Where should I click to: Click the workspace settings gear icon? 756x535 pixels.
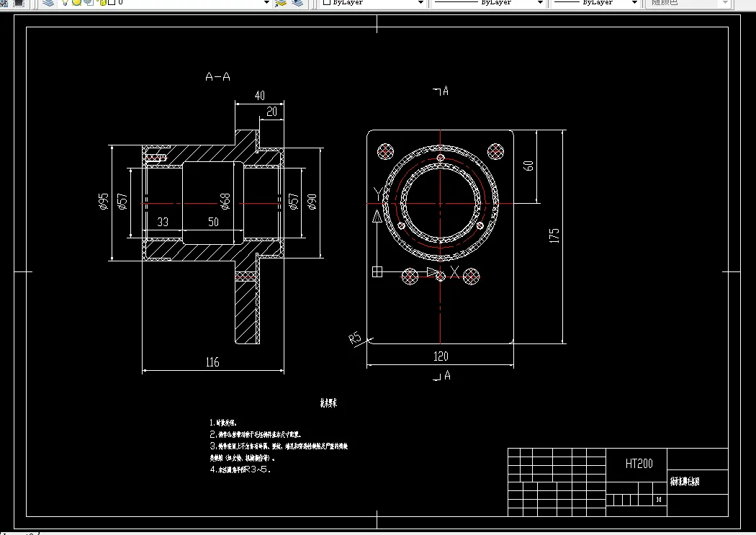tap(4, 3)
